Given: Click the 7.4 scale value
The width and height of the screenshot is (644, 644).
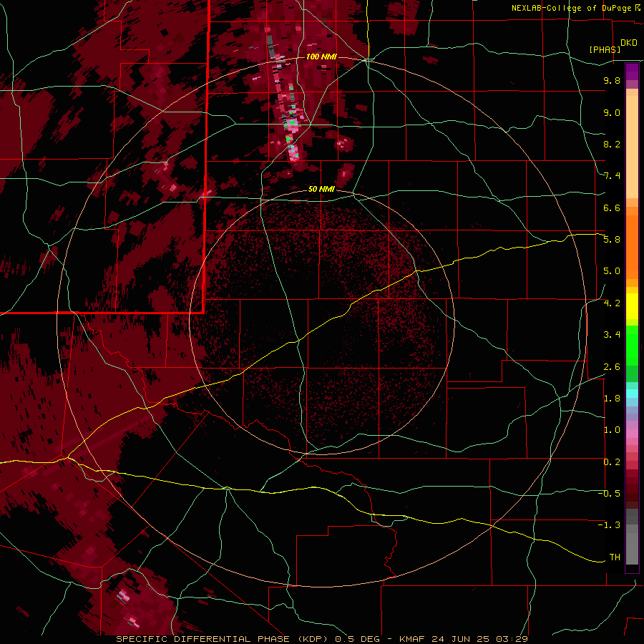Looking at the screenshot, I should [x=612, y=176].
